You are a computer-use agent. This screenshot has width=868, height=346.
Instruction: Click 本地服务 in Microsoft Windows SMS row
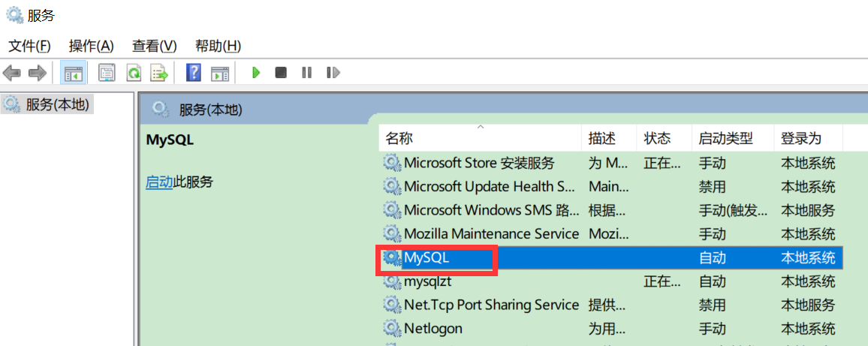coord(808,210)
